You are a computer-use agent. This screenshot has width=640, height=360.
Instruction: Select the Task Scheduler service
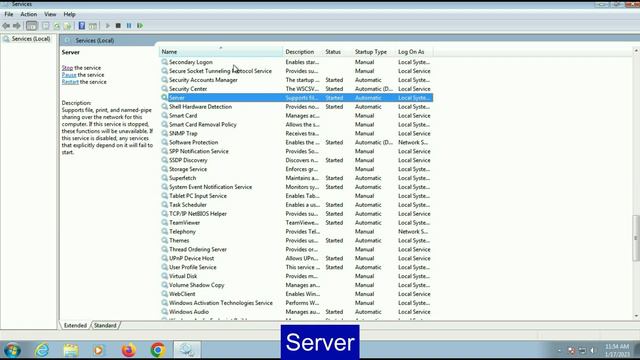pyautogui.click(x=296, y=205)
